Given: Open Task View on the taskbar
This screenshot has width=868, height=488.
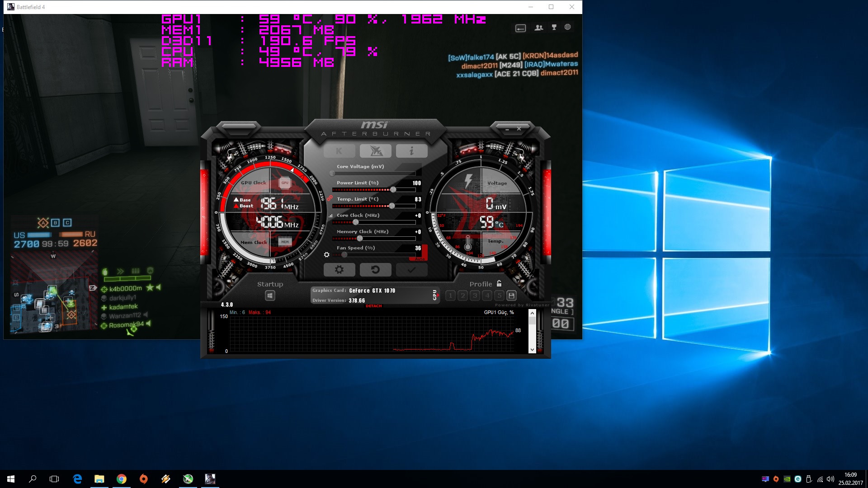Looking at the screenshot, I should point(54,479).
